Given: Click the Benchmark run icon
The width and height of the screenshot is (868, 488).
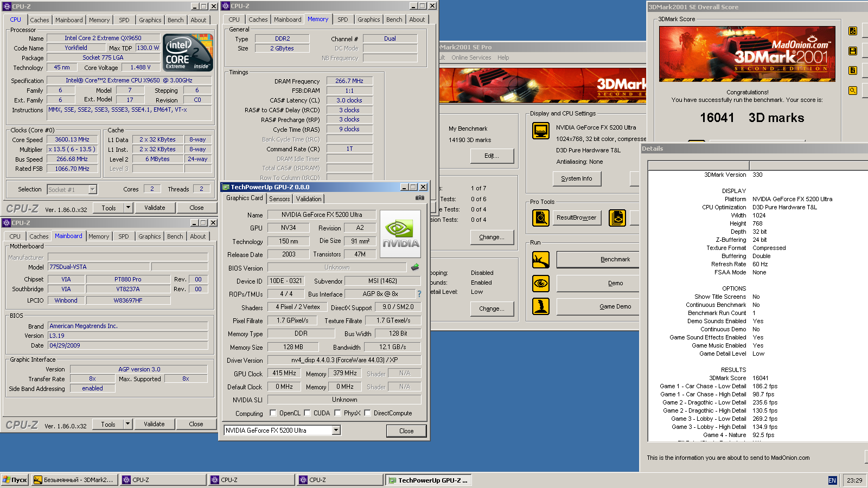Looking at the screenshot, I should (x=541, y=260).
